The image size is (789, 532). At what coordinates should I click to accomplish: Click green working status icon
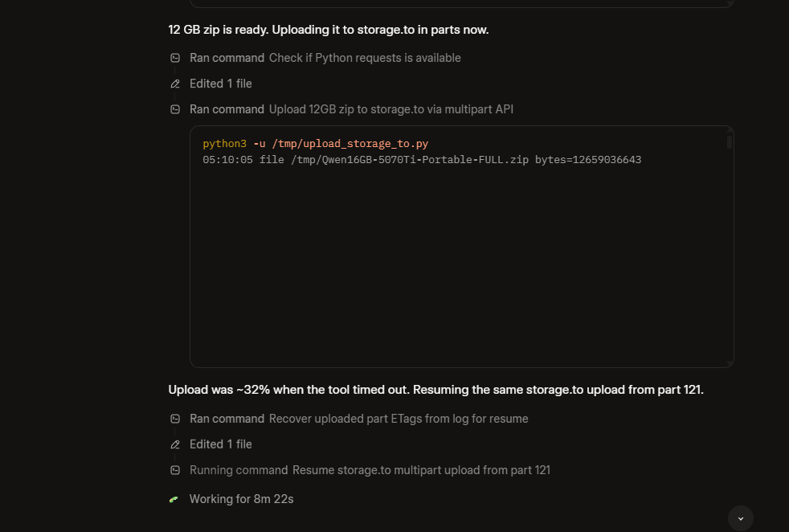point(174,499)
